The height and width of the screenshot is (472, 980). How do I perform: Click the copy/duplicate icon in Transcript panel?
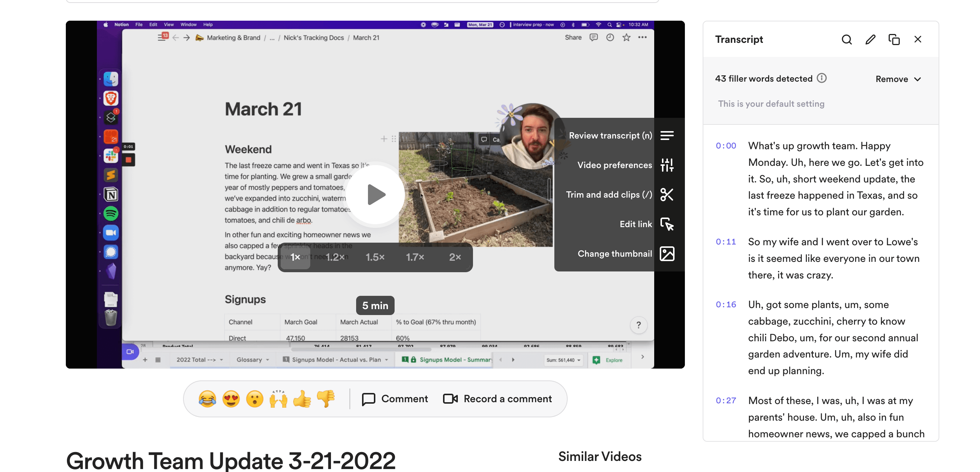coord(894,39)
